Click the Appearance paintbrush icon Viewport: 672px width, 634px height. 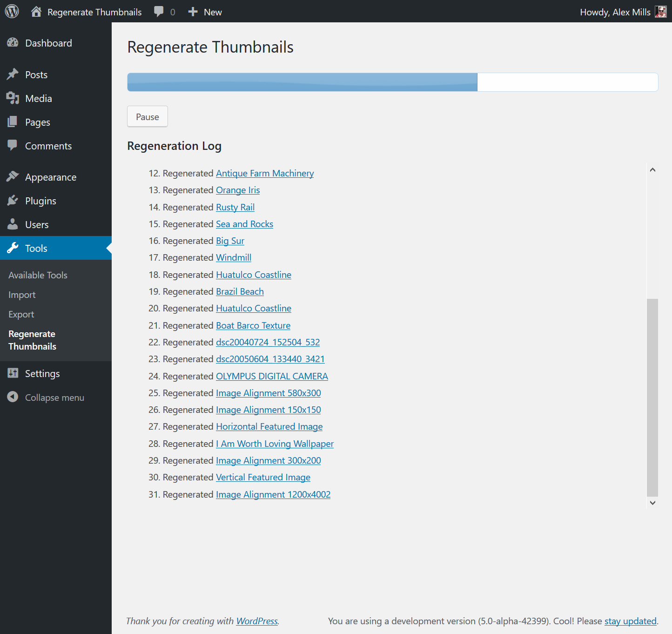(13, 177)
